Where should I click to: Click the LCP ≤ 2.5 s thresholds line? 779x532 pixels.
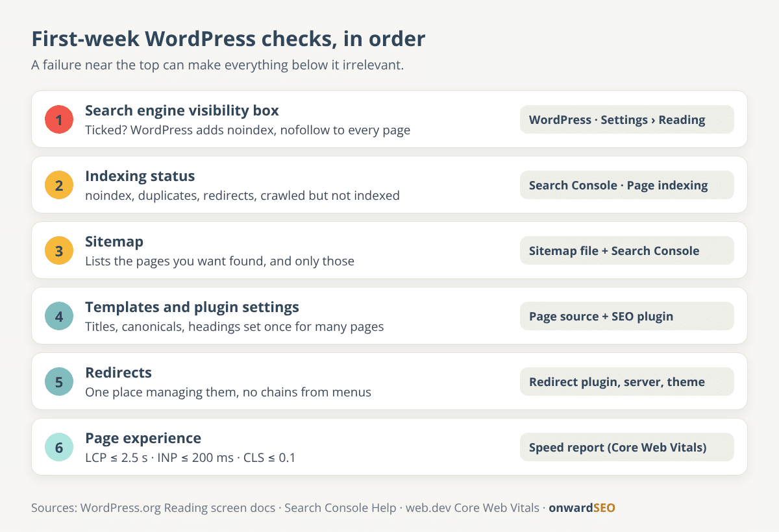coord(190,457)
